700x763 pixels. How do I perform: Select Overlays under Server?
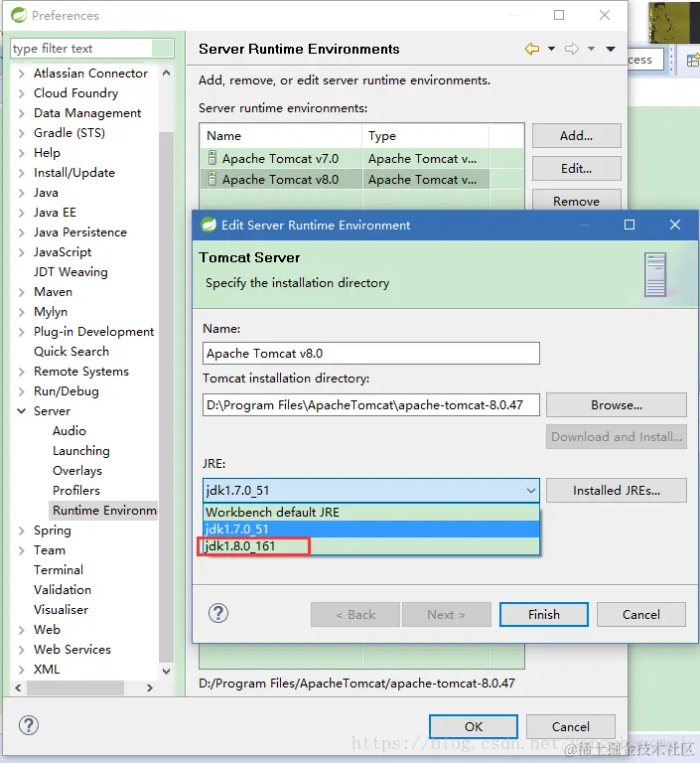point(77,471)
